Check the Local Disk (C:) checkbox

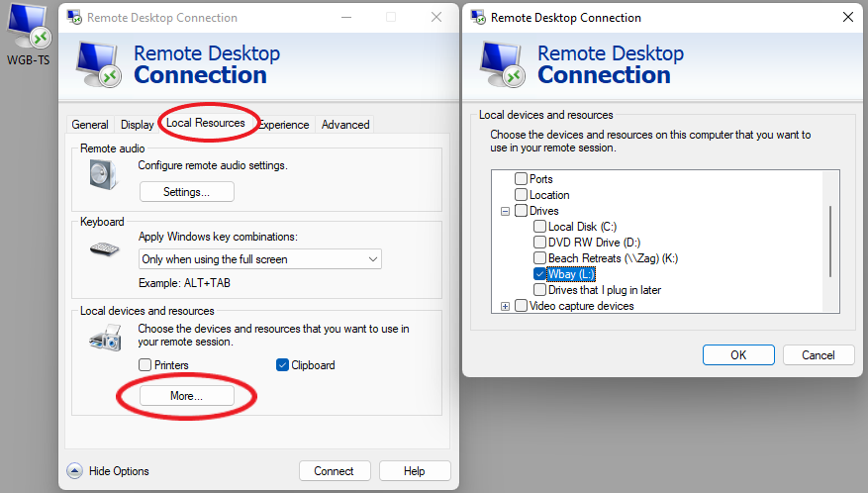click(x=539, y=226)
